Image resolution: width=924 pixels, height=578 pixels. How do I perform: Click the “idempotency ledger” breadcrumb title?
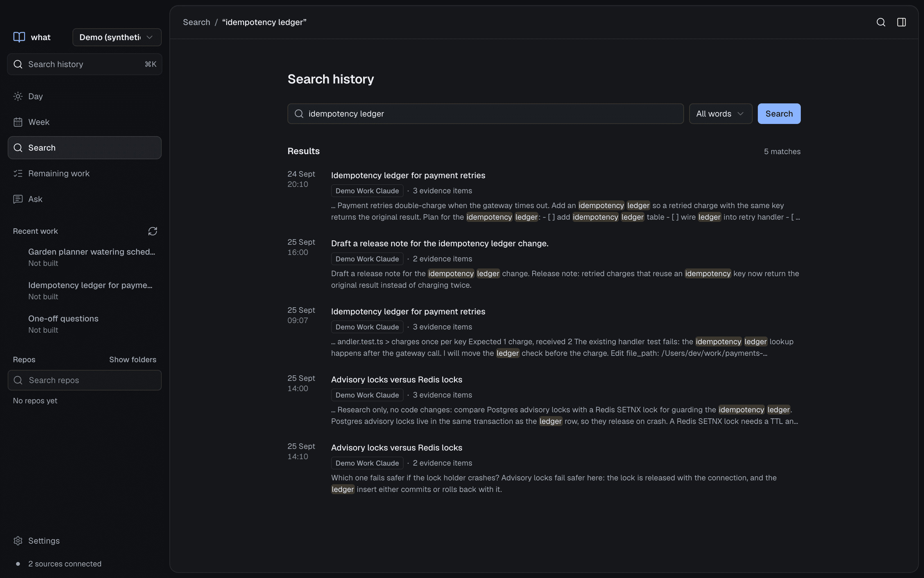point(264,22)
